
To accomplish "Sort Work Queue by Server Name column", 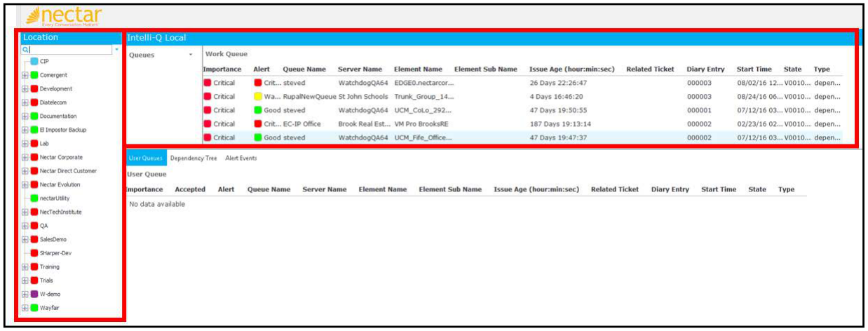I will tap(360, 69).
